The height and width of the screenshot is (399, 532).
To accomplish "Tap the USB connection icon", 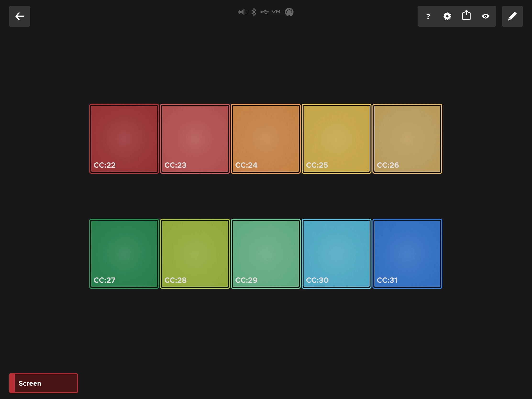I will coord(265,12).
